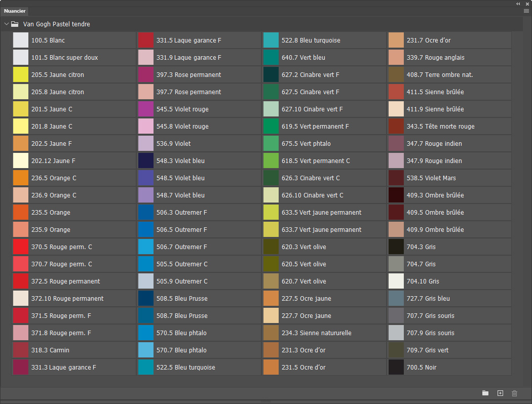Create a new swatch

tap(500, 393)
